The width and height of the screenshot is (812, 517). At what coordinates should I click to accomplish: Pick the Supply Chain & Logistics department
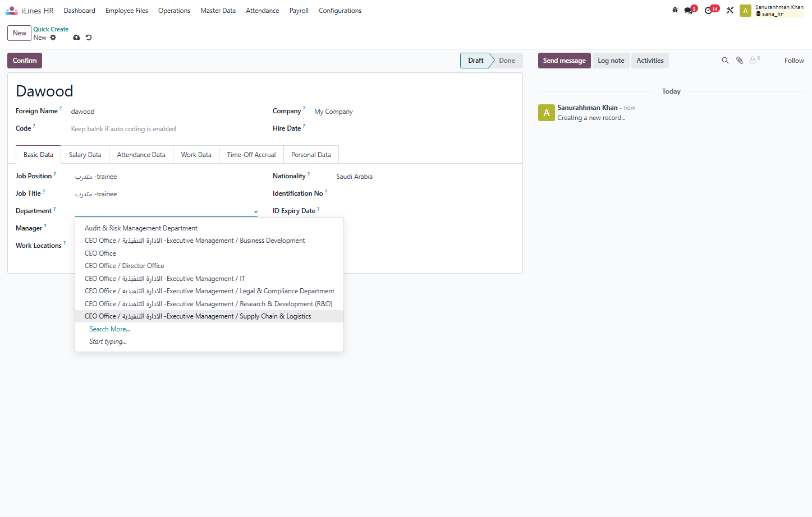click(x=209, y=316)
